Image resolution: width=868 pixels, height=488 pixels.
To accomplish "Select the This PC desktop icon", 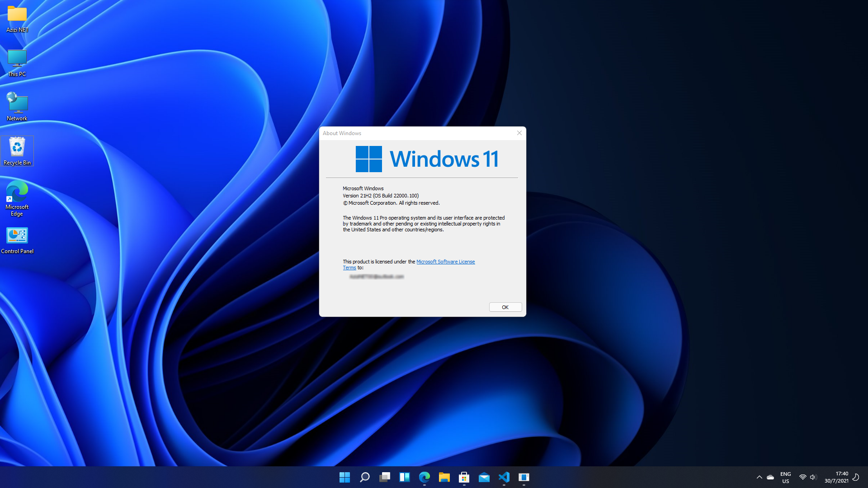I will pyautogui.click(x=17, y=63).
